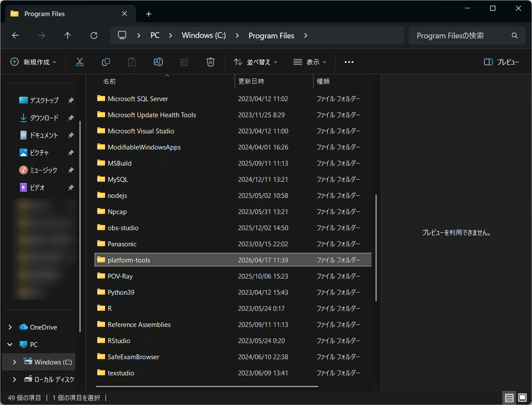Viewport: 532px width, 405px height.
Task: Click the Cut scissors icon
Action: pyautogui.click(x=79, y=62)
